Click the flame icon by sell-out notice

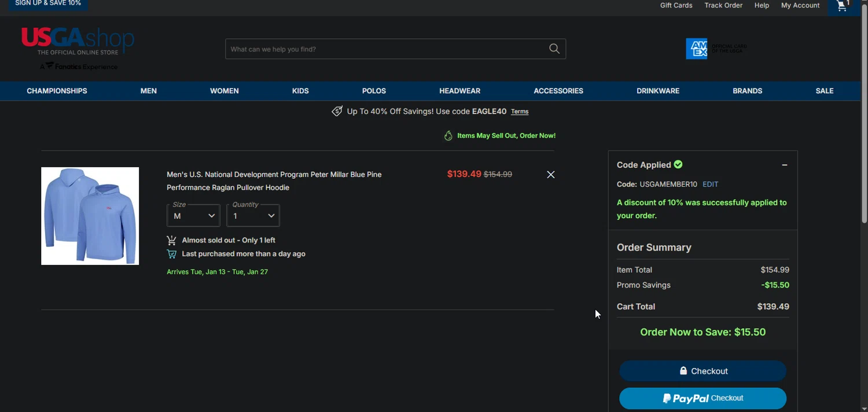(x=448, y=135)
